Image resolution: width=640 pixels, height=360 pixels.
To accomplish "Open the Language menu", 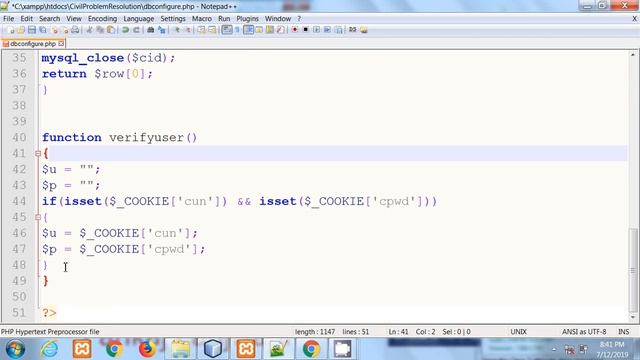I will [x=139, y=19].
